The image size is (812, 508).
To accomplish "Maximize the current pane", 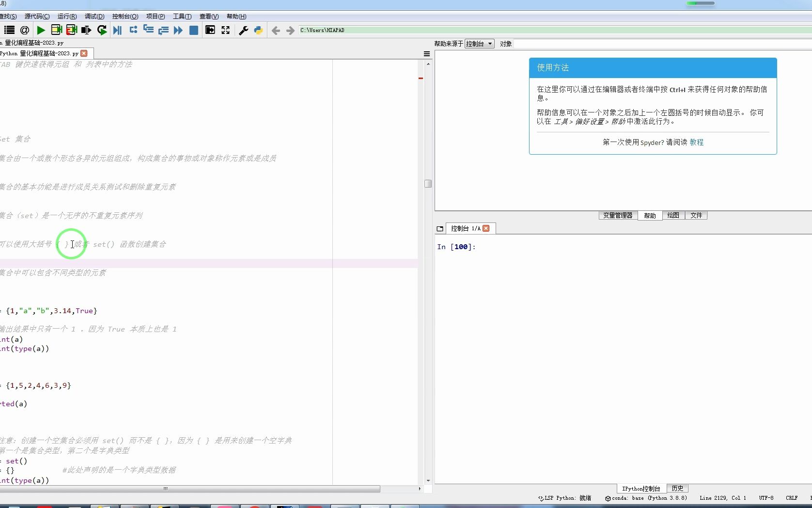I will (210, 30).
